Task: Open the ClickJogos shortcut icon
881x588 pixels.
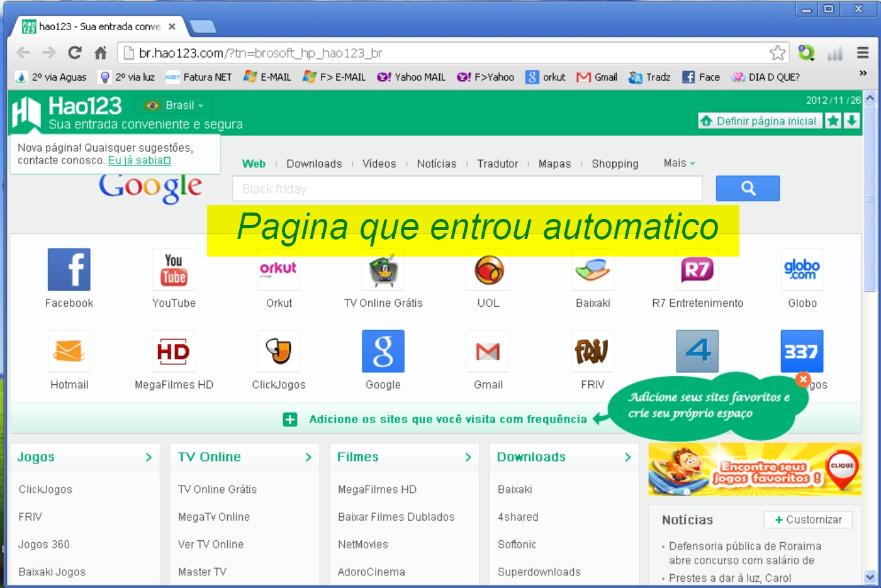Action: pyautogui.click(x=279, y=351)
